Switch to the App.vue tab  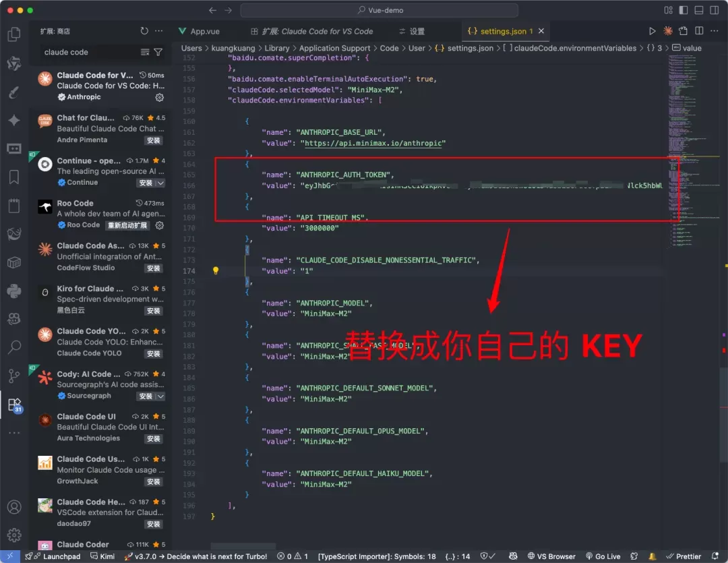point(199,31)
